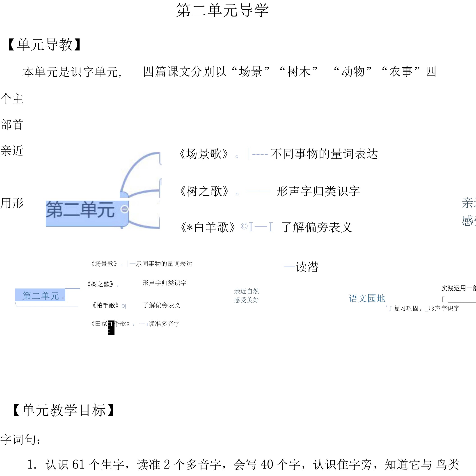This screenshot has width=476, height=476.
Task: Click the text 字词句:
Action: tap(21, 439)
